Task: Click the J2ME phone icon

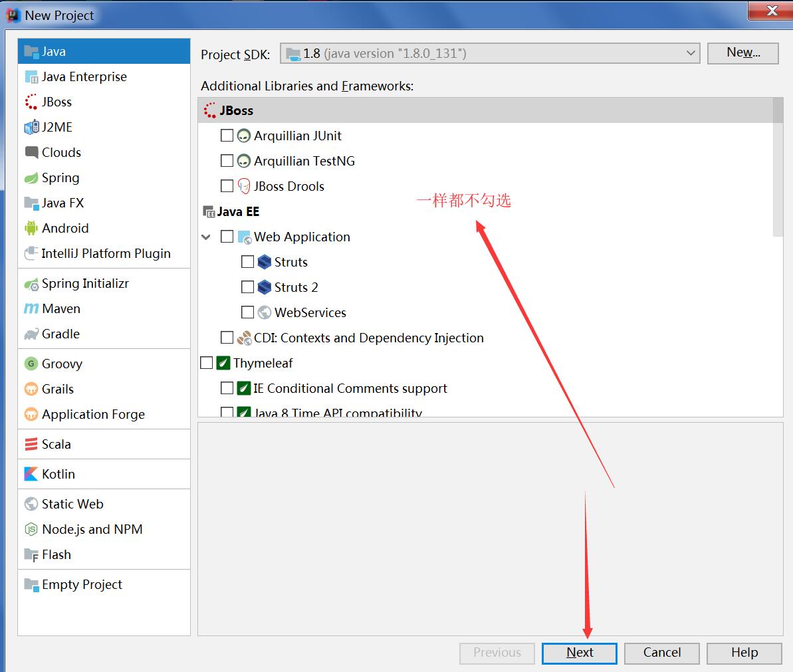Action: coord(31,127)
